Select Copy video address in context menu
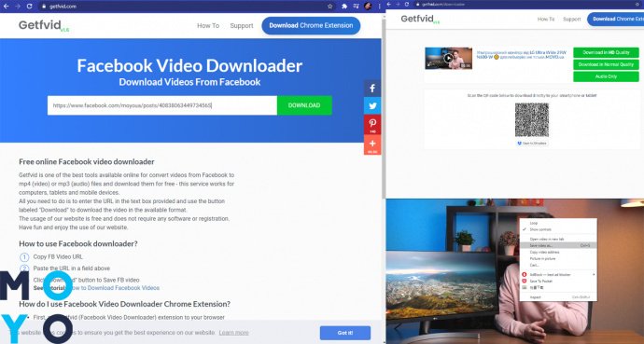 click(x=558, y=252)
